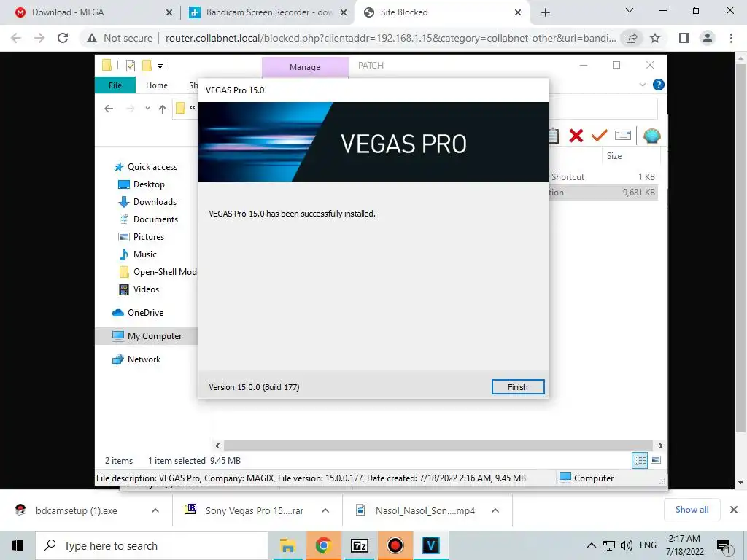Close the downloads bar
The width and height of the screenshot is (747, 560).
click(x=734, y=510)
